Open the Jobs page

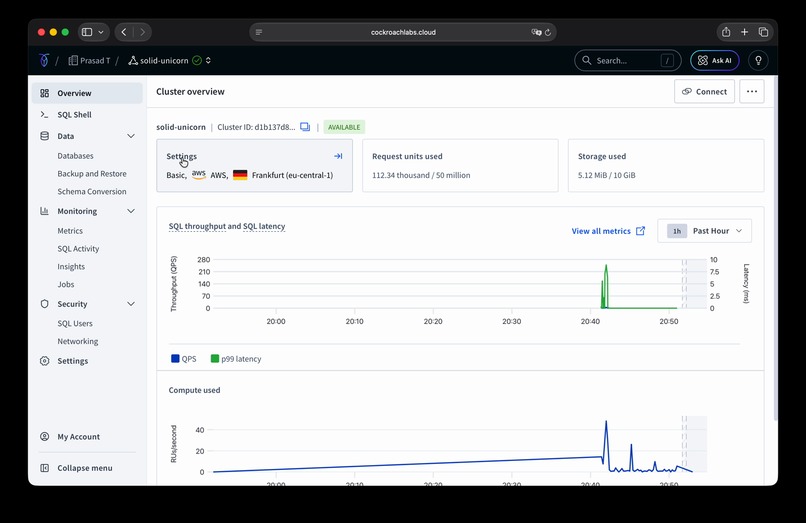66,284
